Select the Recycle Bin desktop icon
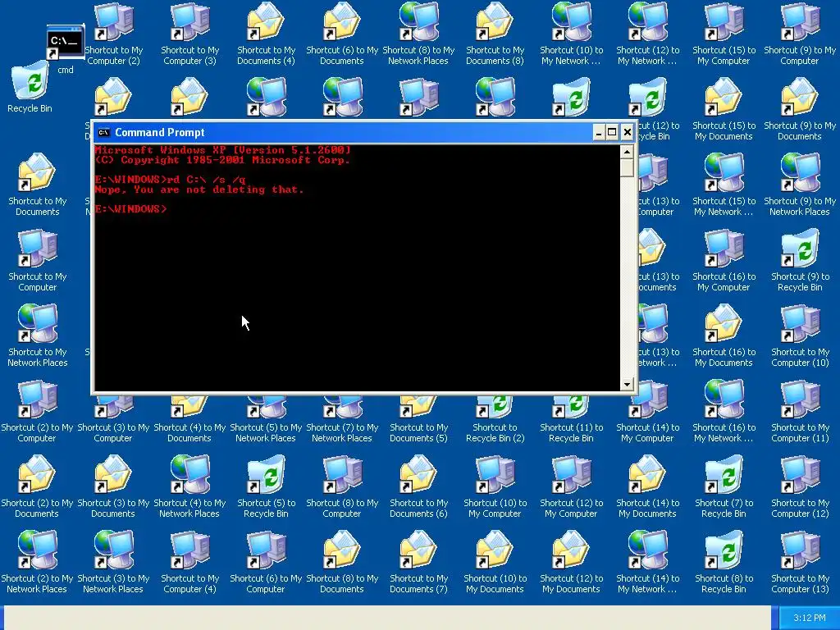 (30, 81)
